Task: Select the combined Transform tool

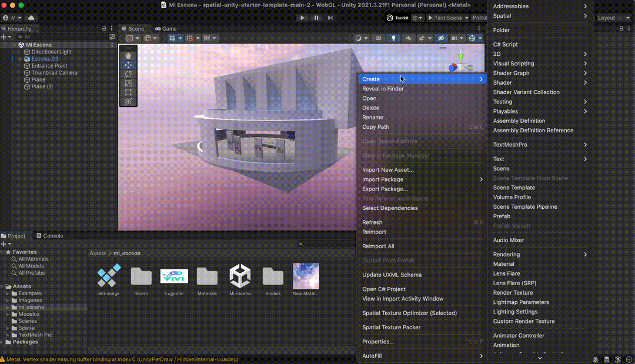Action: click(x=128, y=102)
